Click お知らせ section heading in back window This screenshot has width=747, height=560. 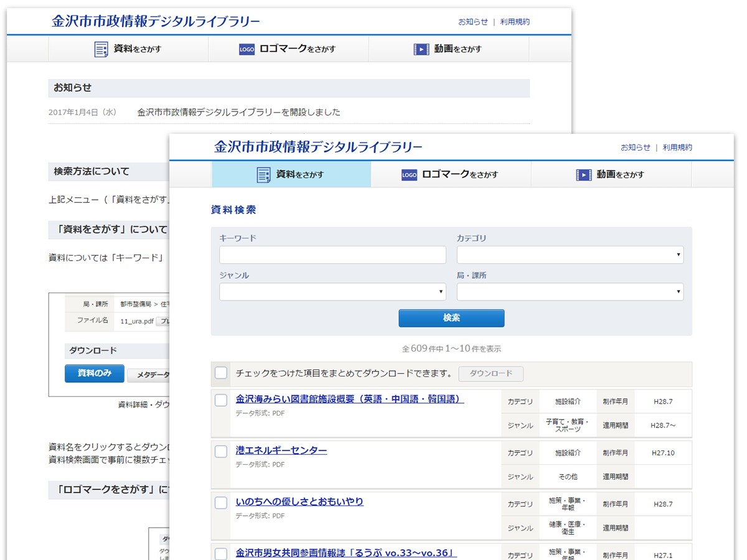click(x=73, y=88)
